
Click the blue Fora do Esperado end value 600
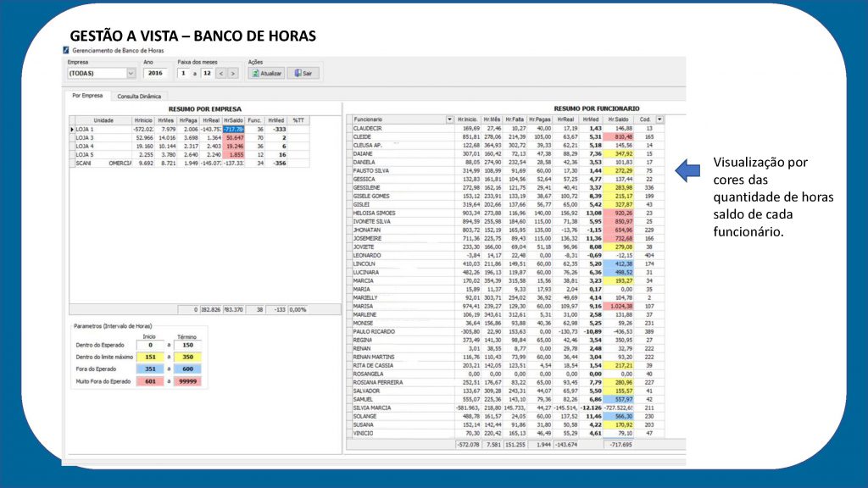tap(187, 369)
